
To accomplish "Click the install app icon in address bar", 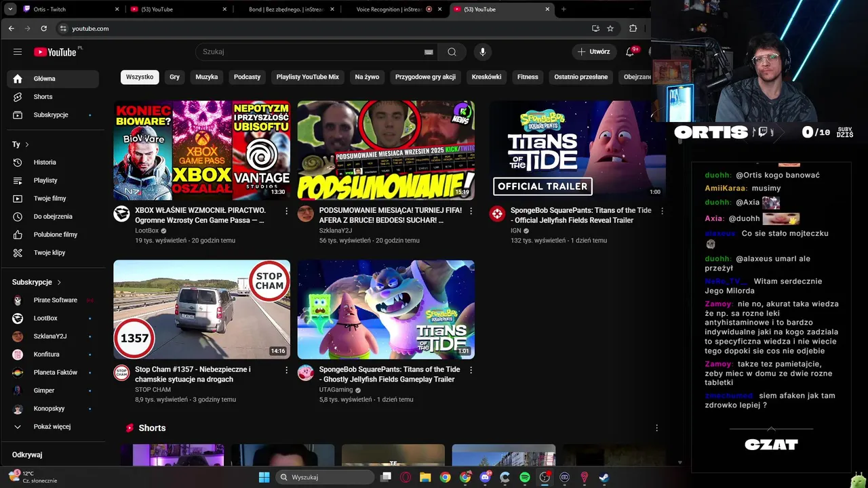I will pyautogui.click(x=595, y=28).
